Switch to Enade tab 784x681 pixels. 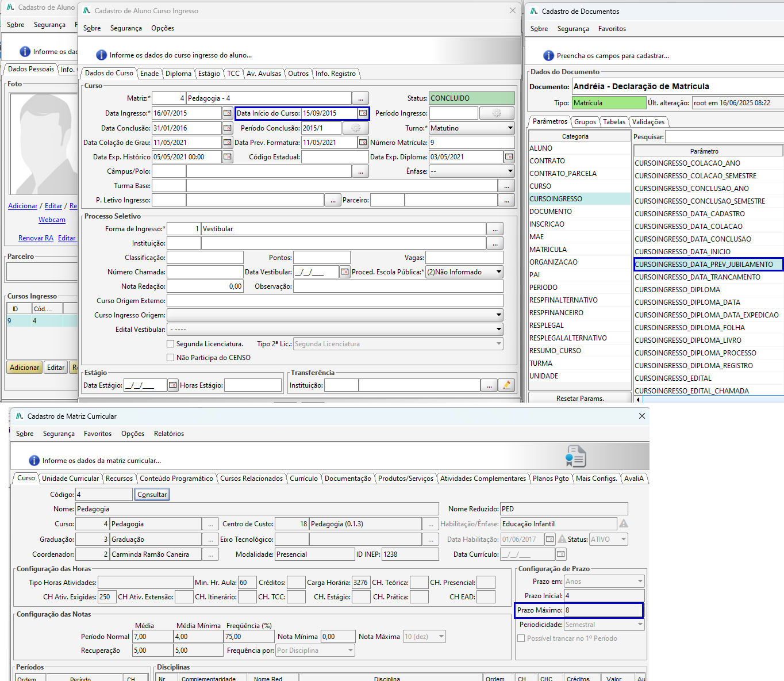pyautogui.click(x=149, y=74)
